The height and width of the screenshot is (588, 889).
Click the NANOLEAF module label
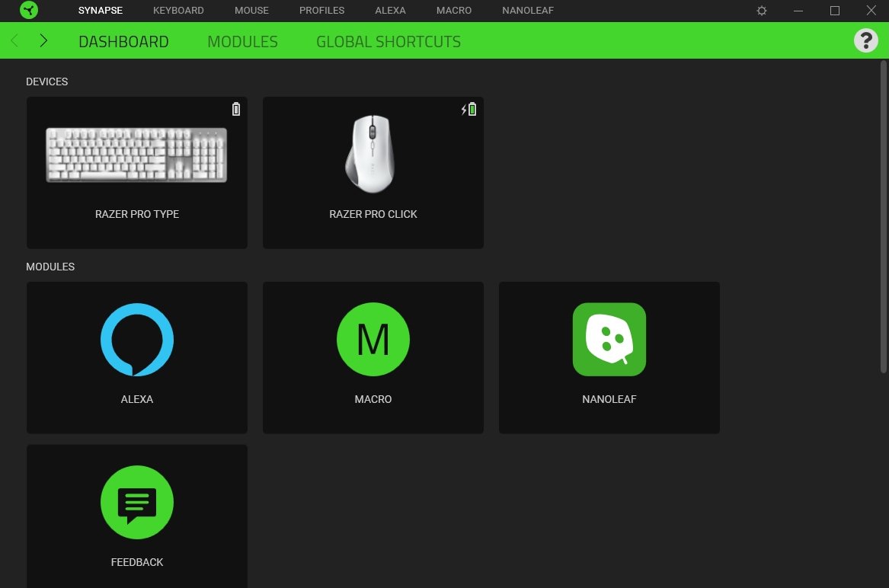609,399
